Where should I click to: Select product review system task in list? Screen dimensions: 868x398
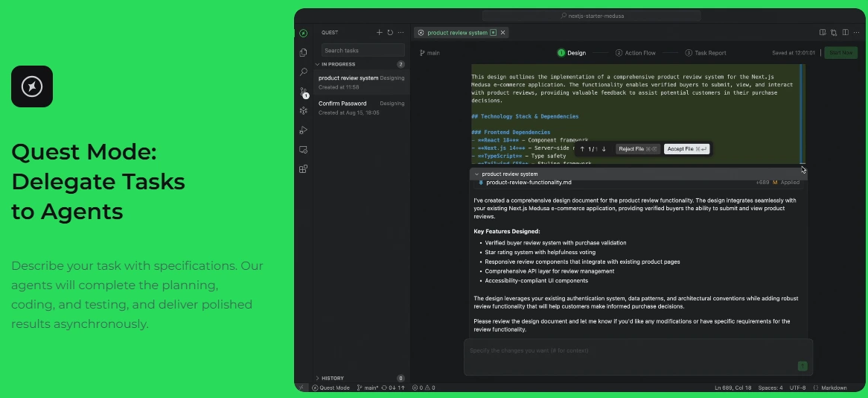tap(362, 82)
